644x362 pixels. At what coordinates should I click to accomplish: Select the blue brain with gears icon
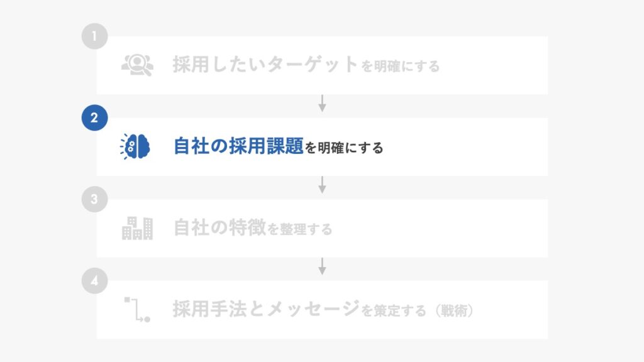click(136, 147)
